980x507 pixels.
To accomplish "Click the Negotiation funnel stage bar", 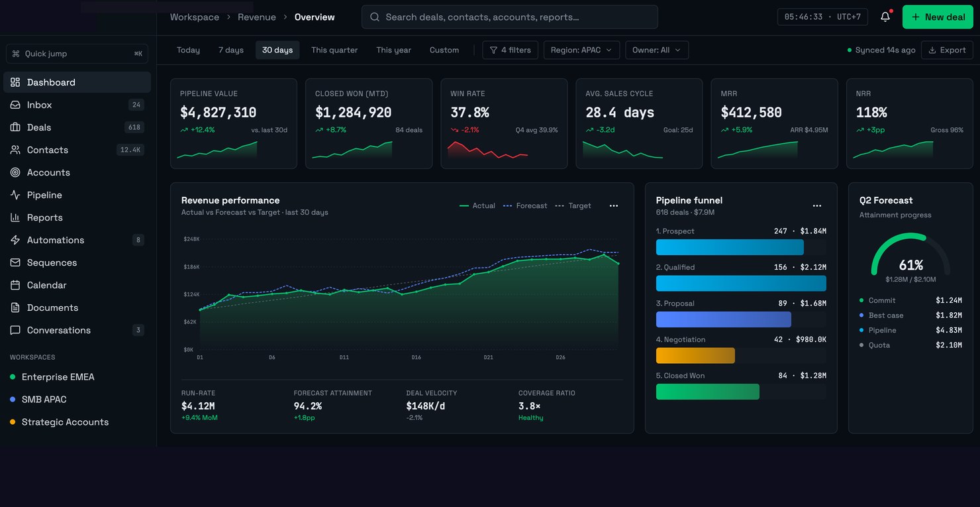I will pyautogui.click(x=695, y=355).
